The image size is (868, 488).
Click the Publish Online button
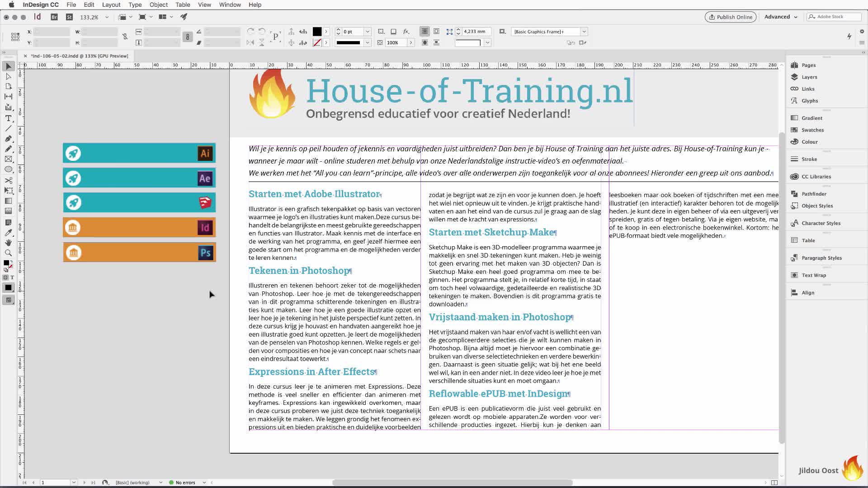730,17
